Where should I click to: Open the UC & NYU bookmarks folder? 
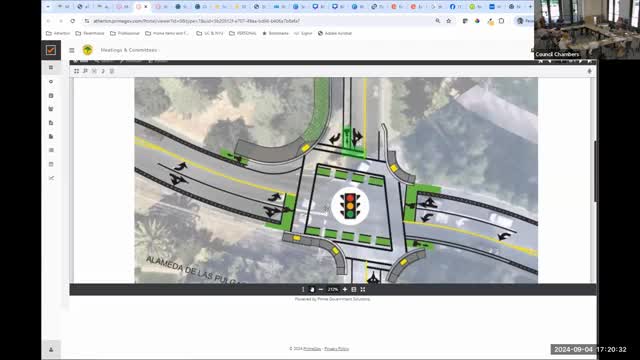[x=209, y=33]
